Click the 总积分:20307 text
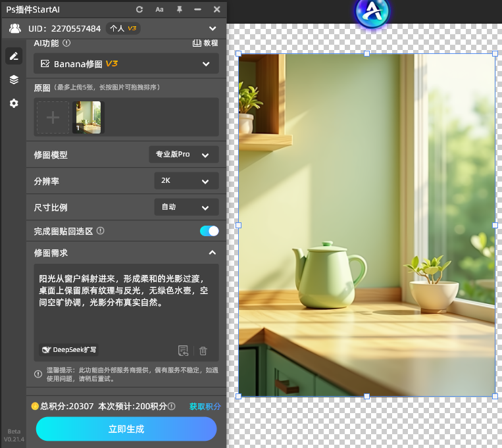This screenshot has height=448, width=502. (67, 407)
